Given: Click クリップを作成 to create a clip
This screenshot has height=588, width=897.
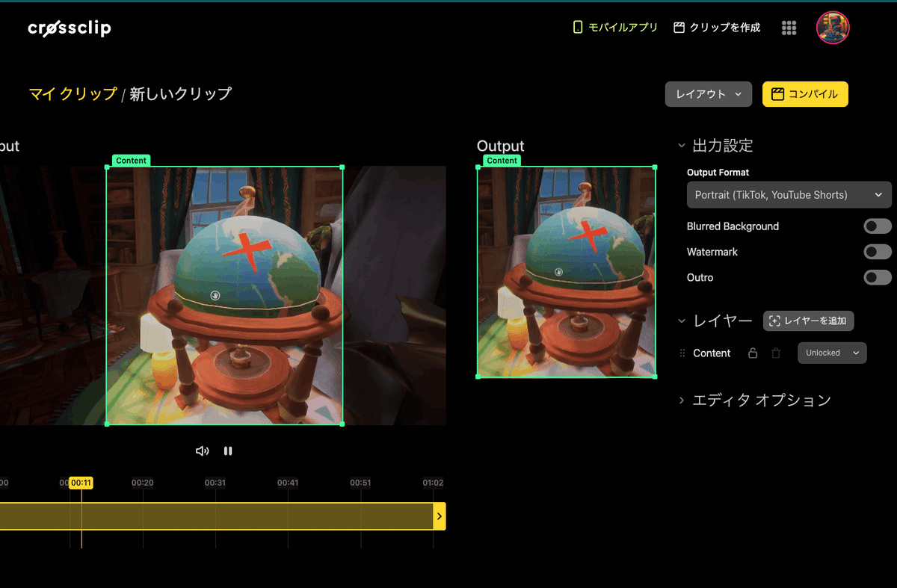Looking at the screenshot, I should (x=717, y=28).
